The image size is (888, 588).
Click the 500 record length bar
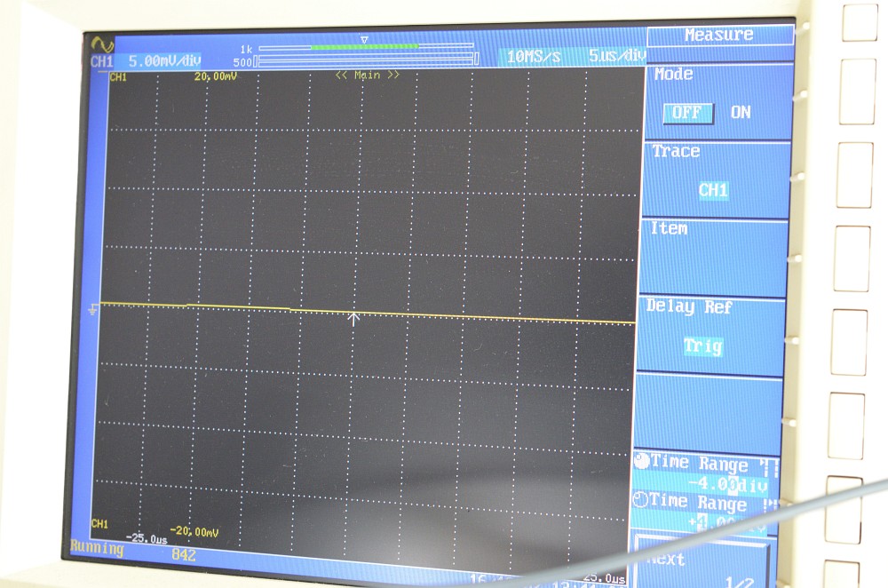pyautogui.click(x=366, y=59)
